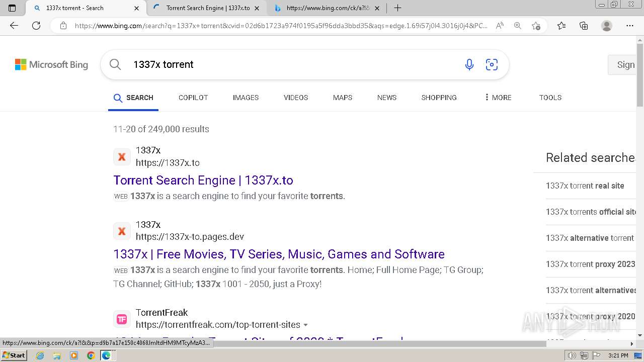View site information lock icon
This screenshot has width=644, height=362.
(x=63, y=26)
